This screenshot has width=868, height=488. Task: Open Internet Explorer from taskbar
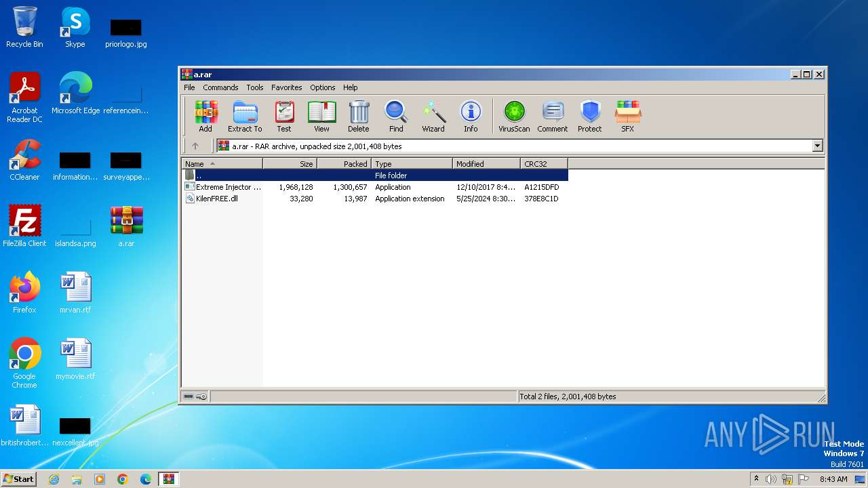[54, 479]
